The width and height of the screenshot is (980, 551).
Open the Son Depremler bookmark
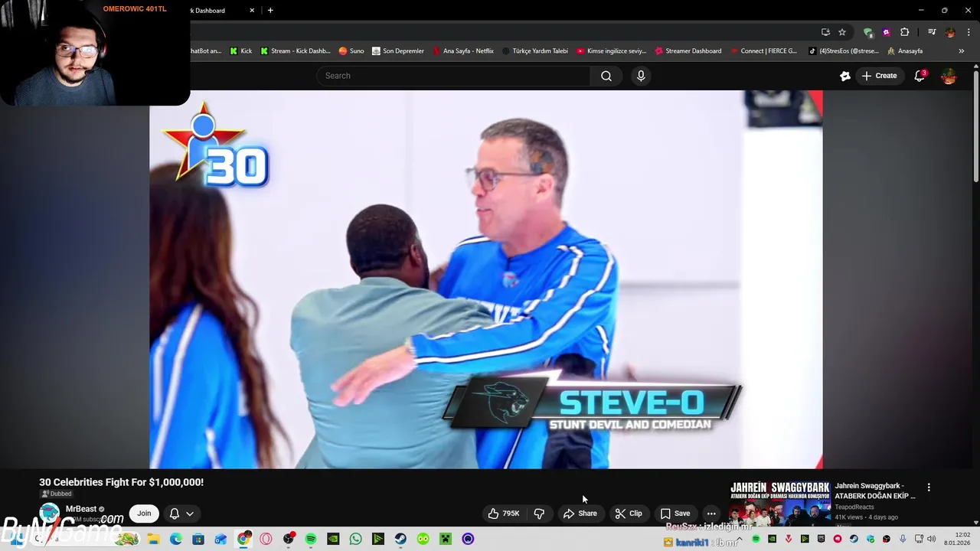[397, 51]
